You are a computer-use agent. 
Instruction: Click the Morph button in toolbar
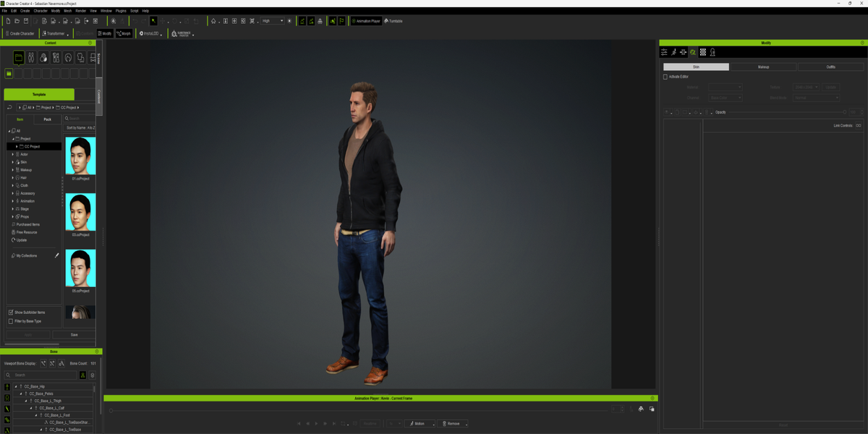(124, 33)
